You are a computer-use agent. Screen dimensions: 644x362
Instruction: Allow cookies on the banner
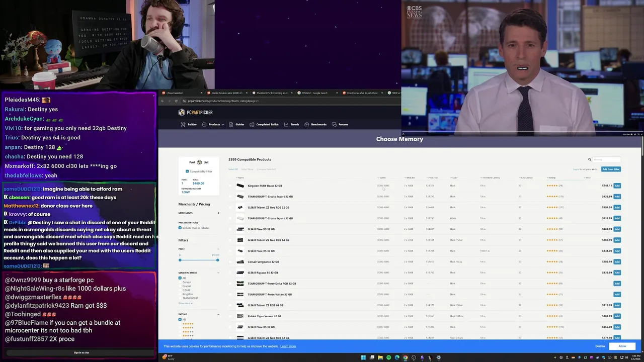click(622, 346)
